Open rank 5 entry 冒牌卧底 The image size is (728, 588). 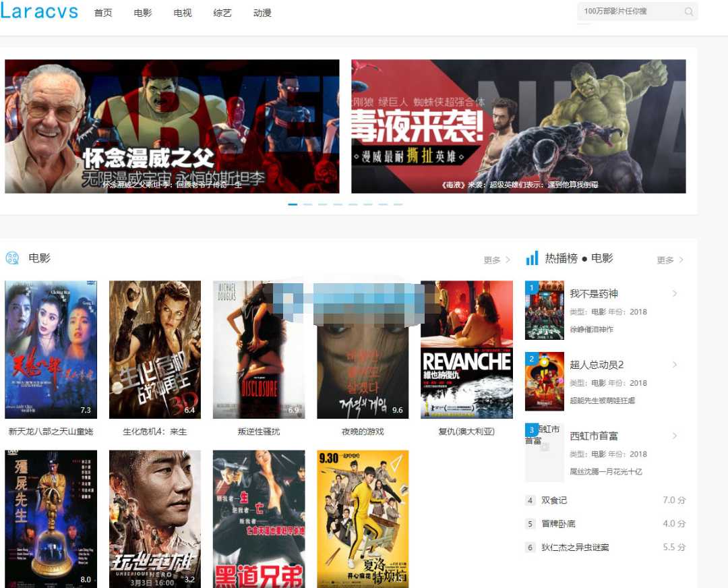pyautogui.click(x=558, y=524)
